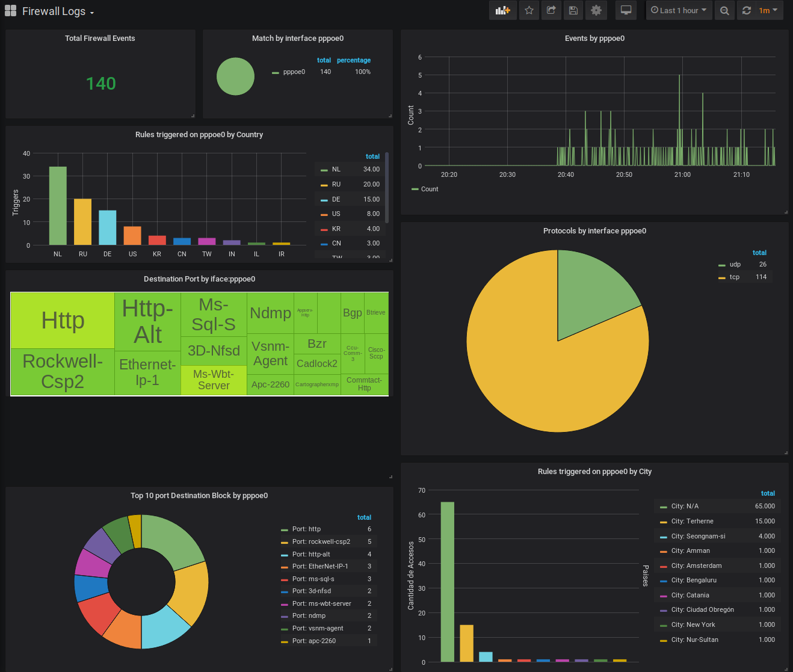Zoom out the time range
Screen dimensions: 793x672
tap(724, 10)
